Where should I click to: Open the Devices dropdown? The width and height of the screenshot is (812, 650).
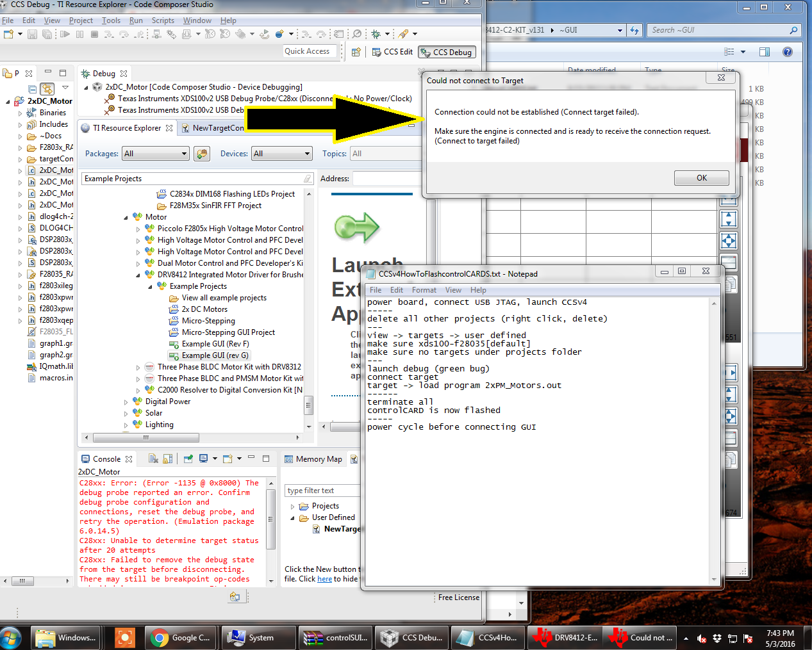[x=281, y=154]
